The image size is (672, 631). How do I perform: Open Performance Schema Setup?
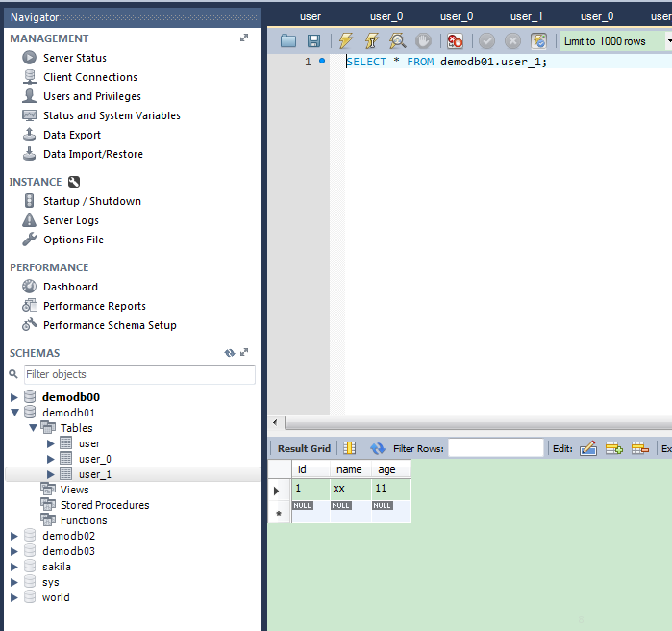[110, 325]
